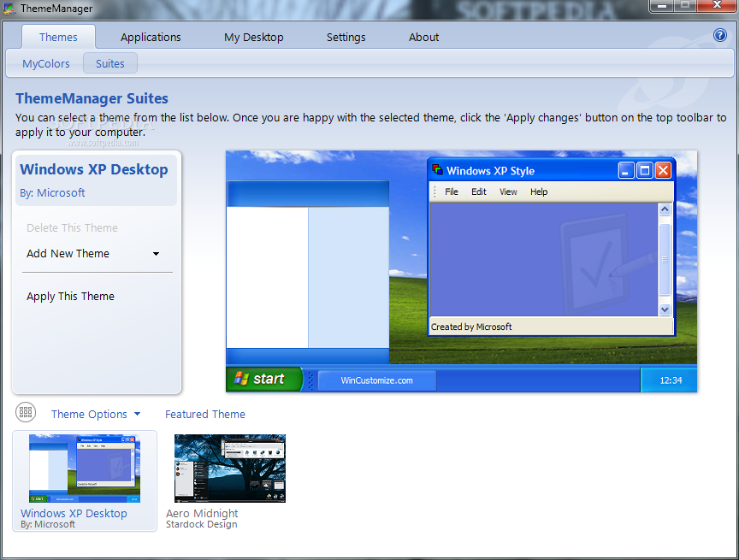Expand the Add New Theme dropdown
Screen dimensions: 739x560
[x=93, y=253]
